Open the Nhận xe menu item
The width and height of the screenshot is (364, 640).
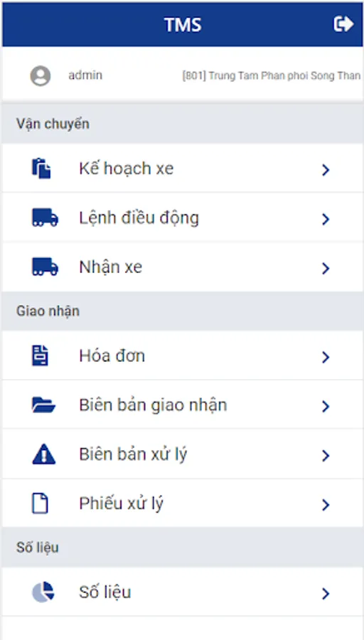(x=182, y=267)
